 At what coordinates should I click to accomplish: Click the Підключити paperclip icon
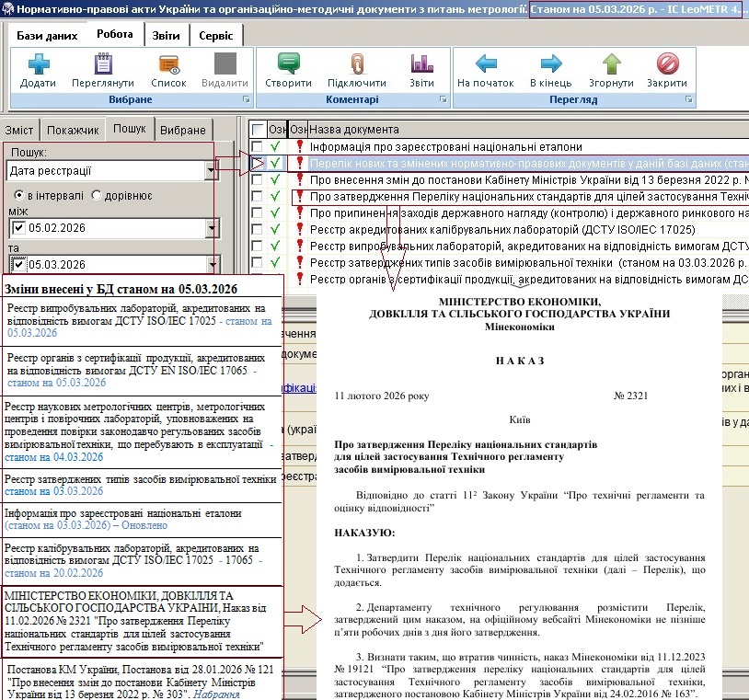coord(356,65)
